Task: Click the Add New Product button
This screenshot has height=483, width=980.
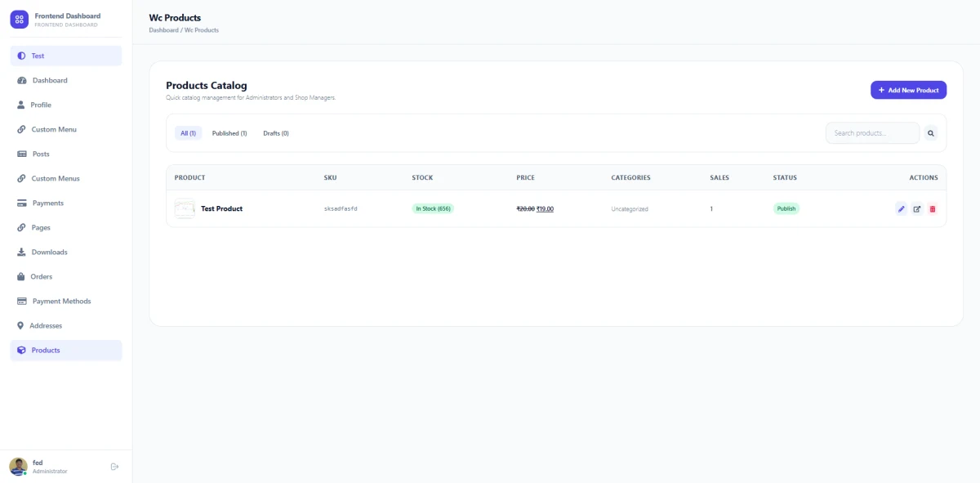Action: [908, 90]
